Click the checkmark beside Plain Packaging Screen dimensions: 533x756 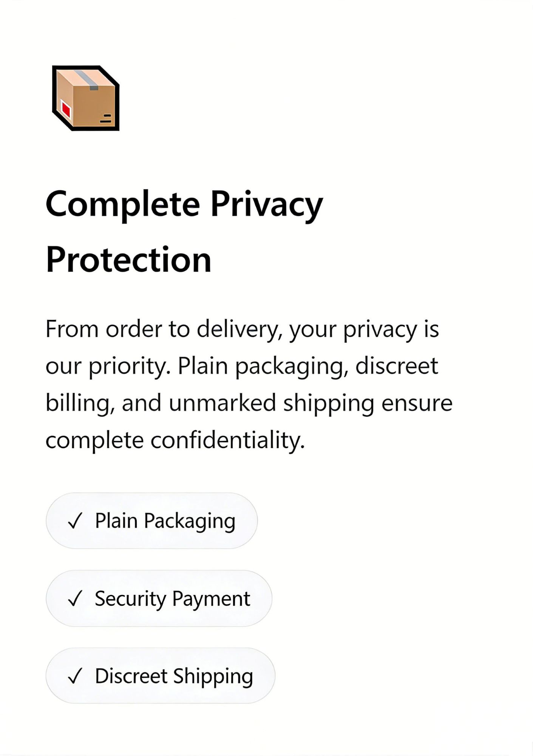(x=75, y=521)
